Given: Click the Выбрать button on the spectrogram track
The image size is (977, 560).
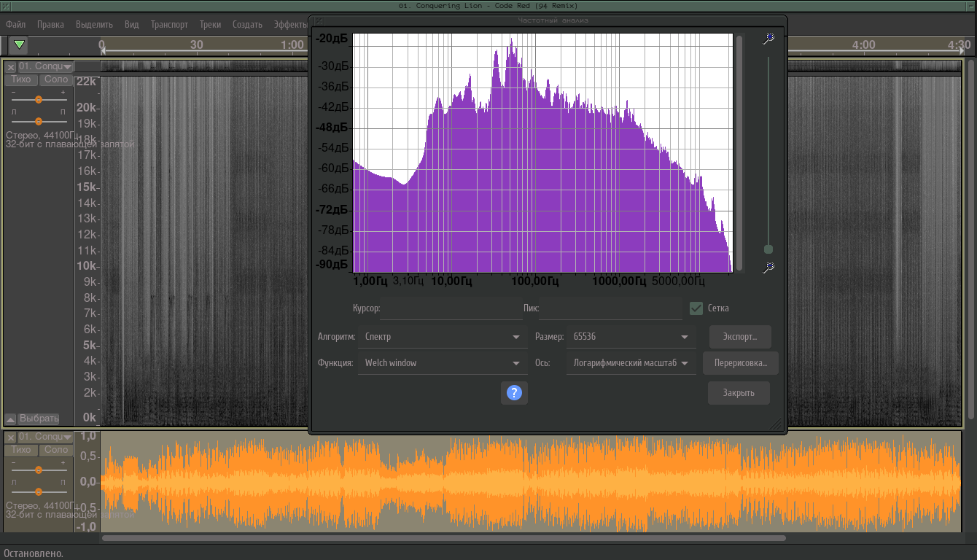Looking at the screenshot, I should tap(39, 419).
